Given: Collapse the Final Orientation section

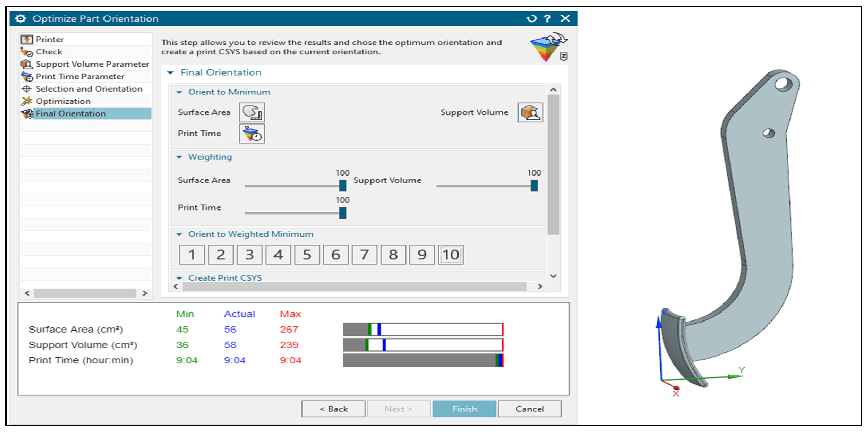Looking at the screenshot, I should click(x=171, y=72).
